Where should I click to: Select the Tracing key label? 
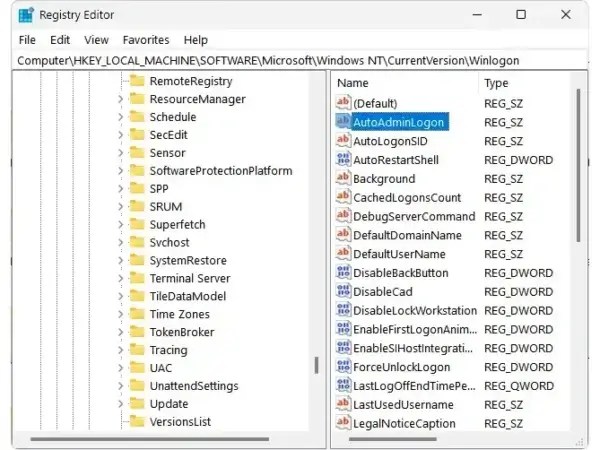pos(168,350)
